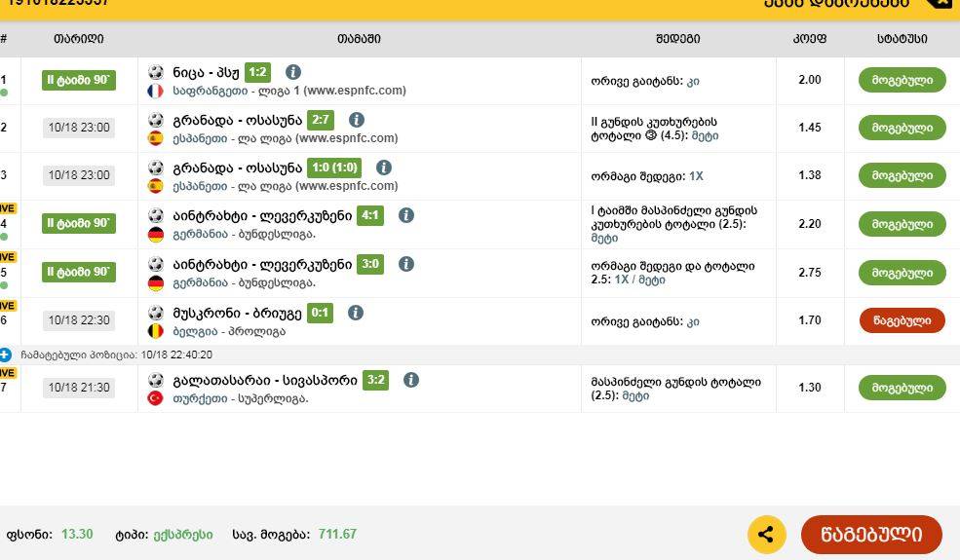Screen dimensions: 960x560
Task: Click odds value 2.75
Action: (x=809, y=273)
